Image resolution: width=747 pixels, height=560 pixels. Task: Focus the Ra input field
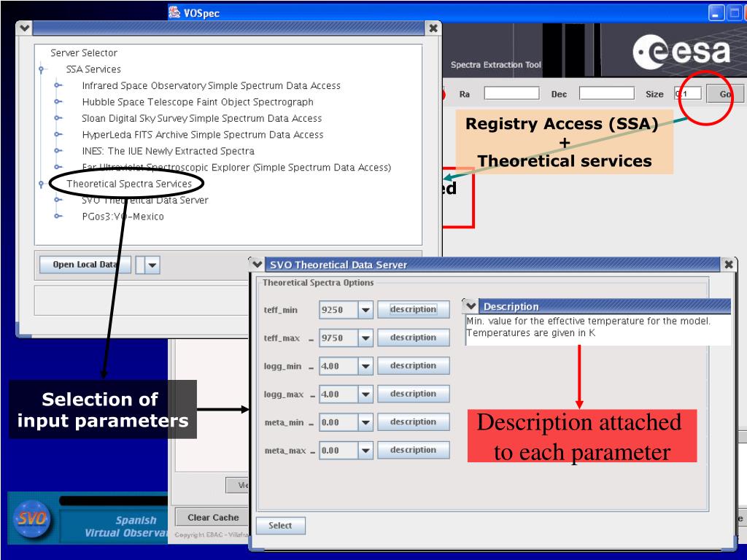(x=511, y=93)
